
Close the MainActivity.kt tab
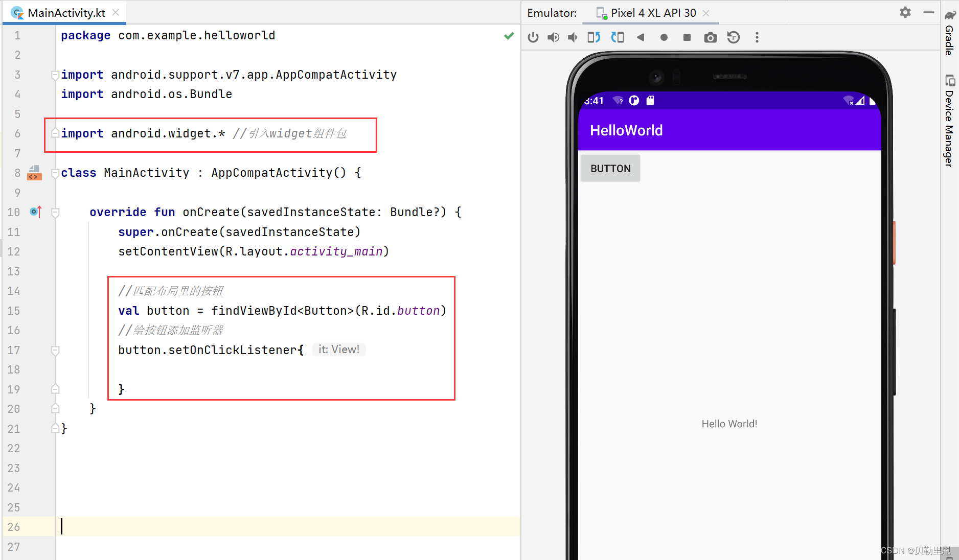point(116,12)
